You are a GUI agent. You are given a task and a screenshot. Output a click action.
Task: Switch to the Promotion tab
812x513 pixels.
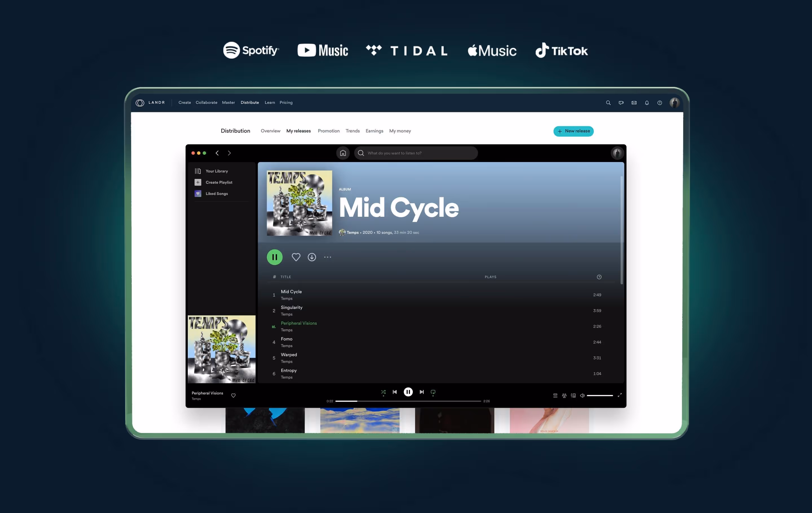[328, 131]
